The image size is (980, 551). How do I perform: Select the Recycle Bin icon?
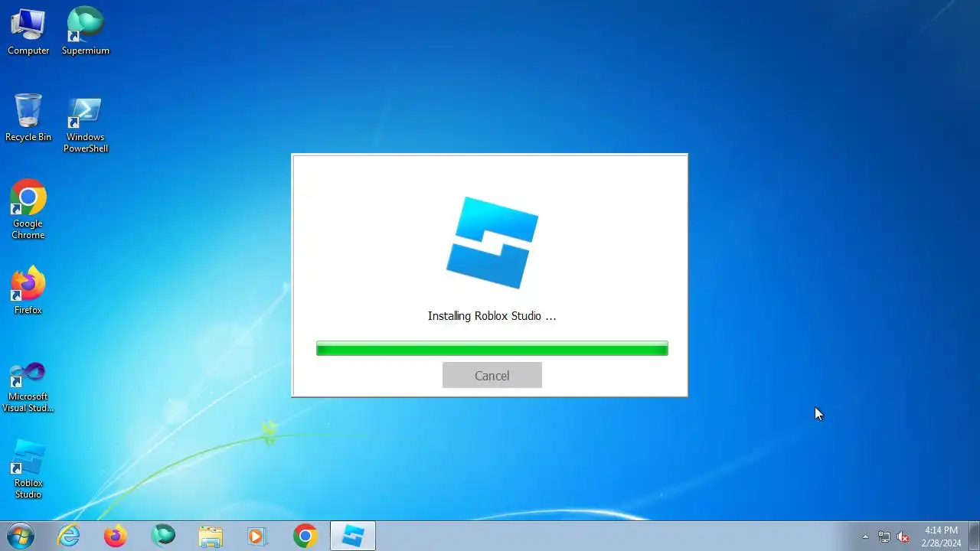28,118
